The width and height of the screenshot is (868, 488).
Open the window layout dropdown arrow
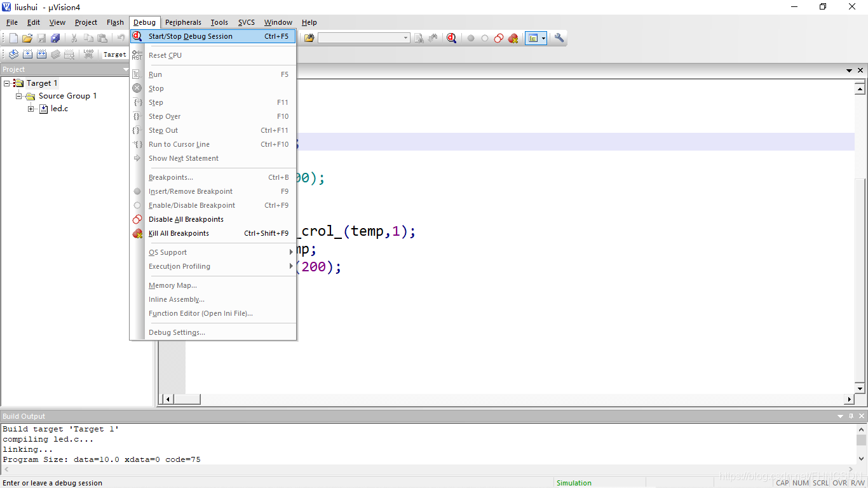543,38
